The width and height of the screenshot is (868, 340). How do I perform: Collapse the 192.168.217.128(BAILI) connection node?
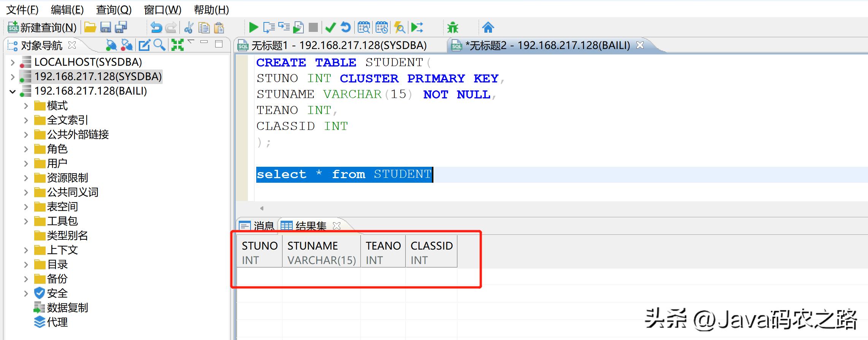[x=13, y=92]
